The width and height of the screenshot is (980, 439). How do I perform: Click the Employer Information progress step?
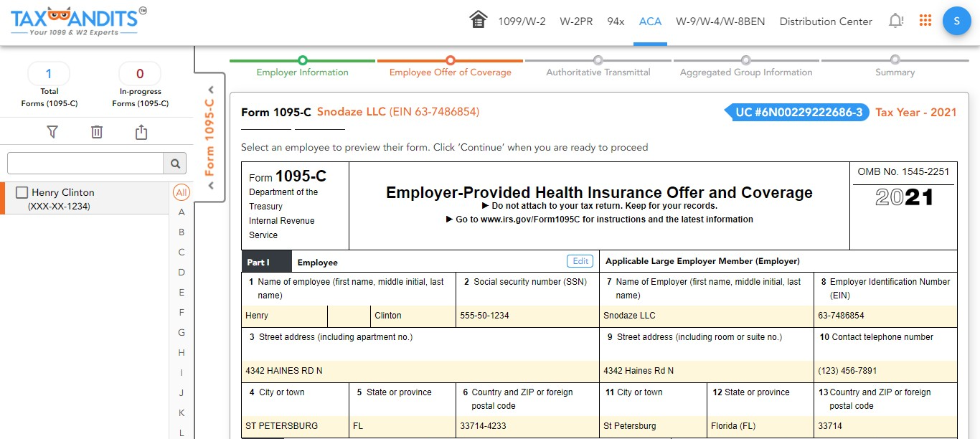pyautogui.click(x=301, y=72)
